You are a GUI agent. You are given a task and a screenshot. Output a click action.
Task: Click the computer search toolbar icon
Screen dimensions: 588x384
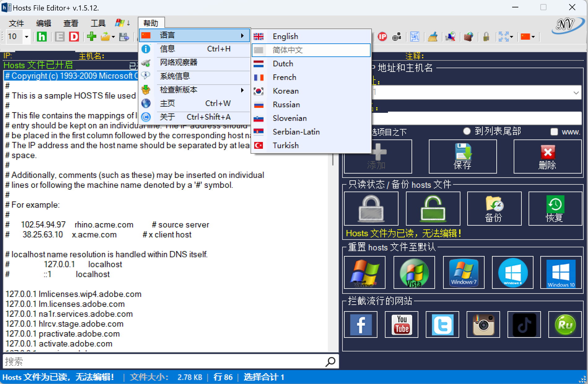pyautogui.click(x=451, y=37)
